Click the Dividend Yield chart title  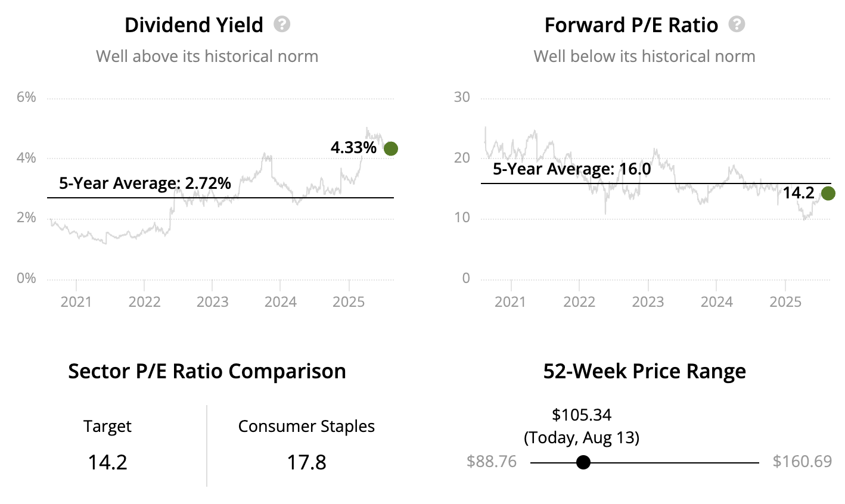click(194, 25)
